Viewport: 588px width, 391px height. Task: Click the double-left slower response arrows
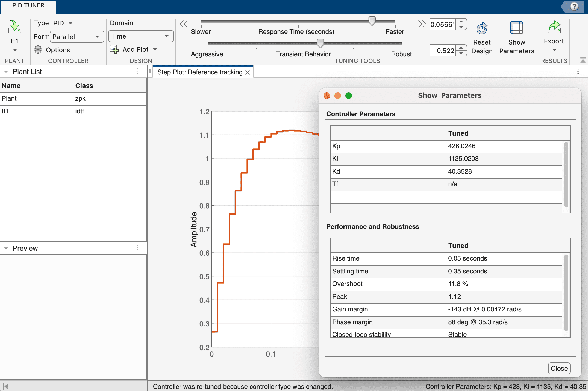(184, 24)
